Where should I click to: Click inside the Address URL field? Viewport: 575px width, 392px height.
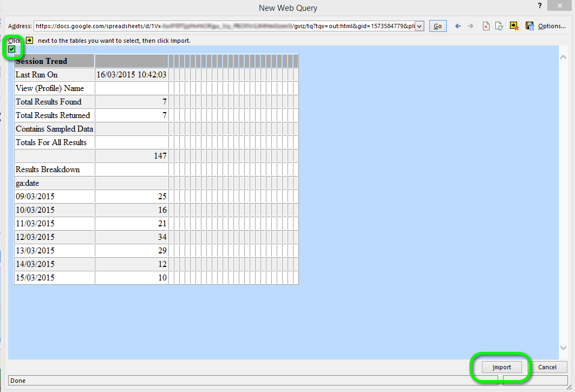(x=217, y=26)
